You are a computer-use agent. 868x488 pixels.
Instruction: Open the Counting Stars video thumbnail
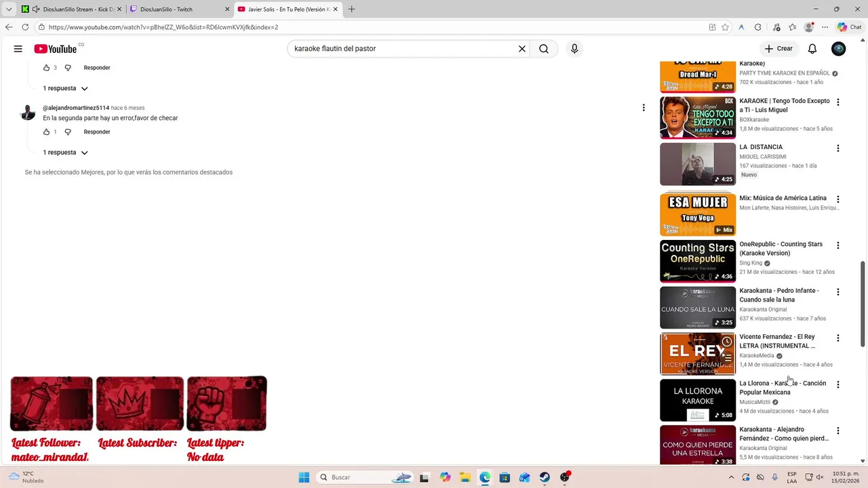tap(698, 261)
